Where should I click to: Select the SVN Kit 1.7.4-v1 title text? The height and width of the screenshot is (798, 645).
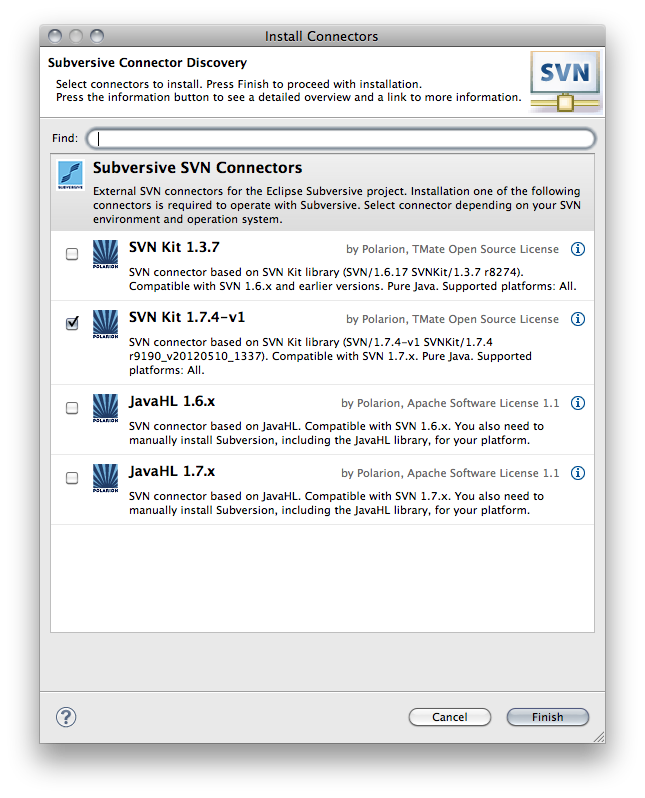(187, 318)
